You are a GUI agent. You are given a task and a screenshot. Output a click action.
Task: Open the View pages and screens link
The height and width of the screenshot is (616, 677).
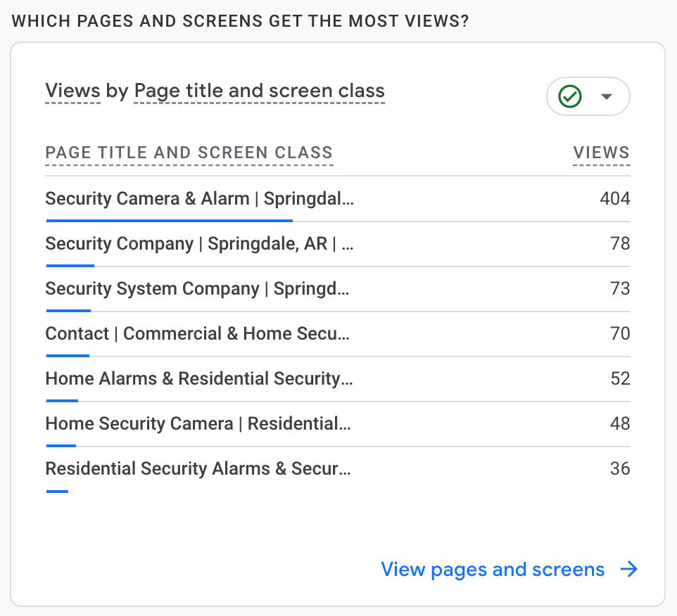coord(493,569)
